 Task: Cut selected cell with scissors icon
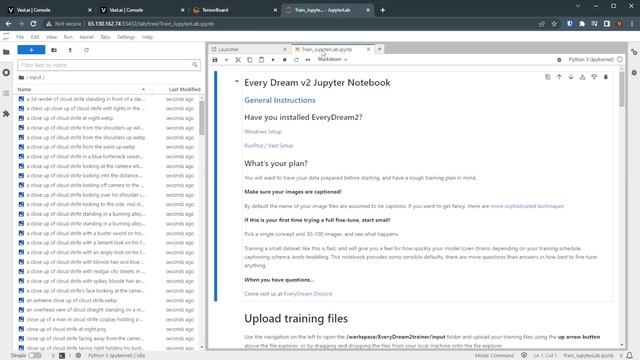tap(238, 60)
